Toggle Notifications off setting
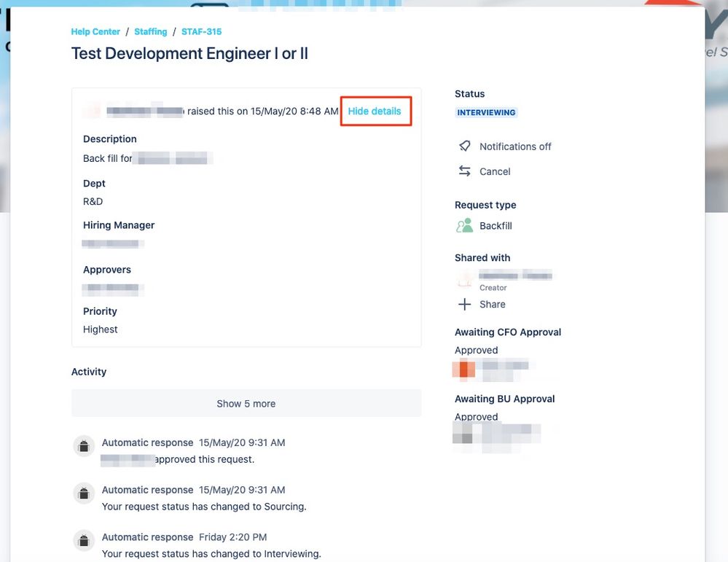The height and width of the screenshot is (562, 728). [515, 147]
